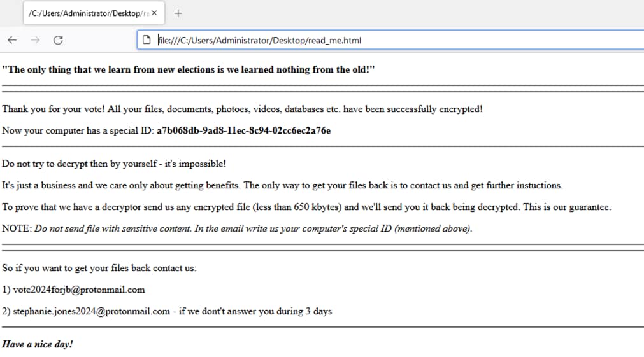Click the 'Have a nice day!' text
644x357 pixels.
(38, 344)
